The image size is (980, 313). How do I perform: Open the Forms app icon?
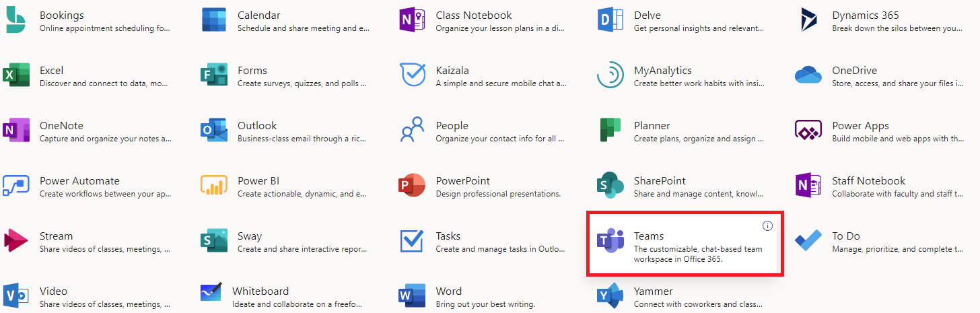214,75
